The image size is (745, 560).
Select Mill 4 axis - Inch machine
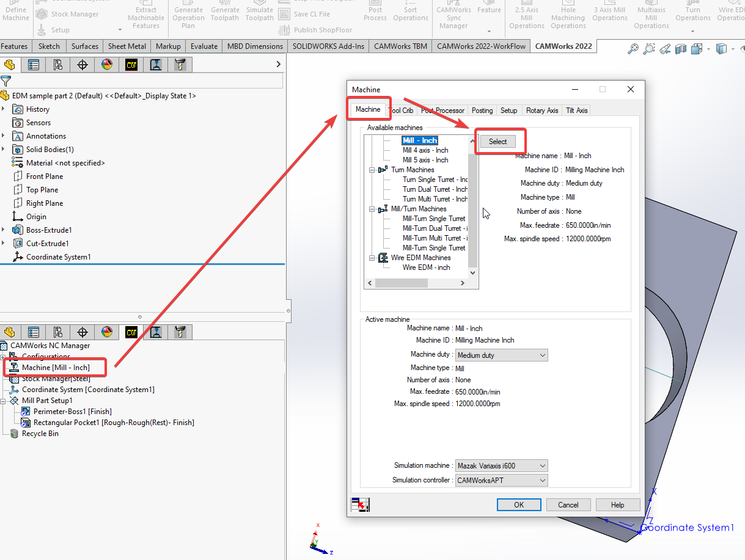click(x=425, y=150)
